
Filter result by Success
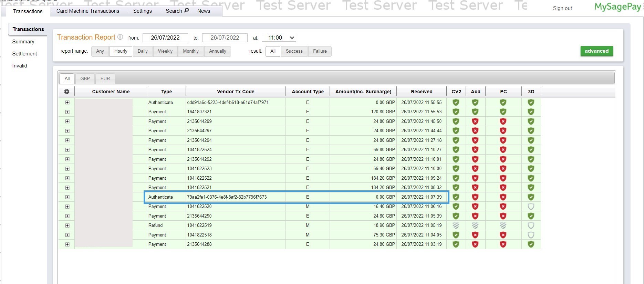tap(294, 51)
